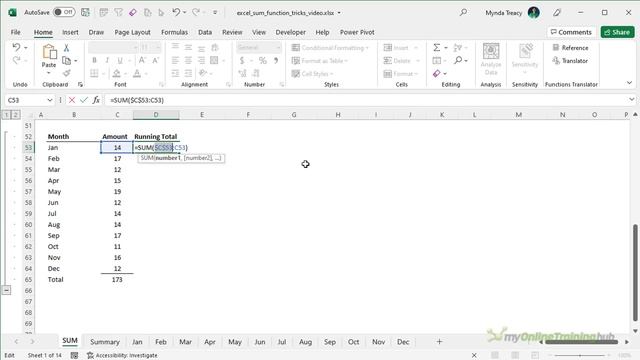Click Accessibility: Investigate in status bar

click(x=122, y=356)
